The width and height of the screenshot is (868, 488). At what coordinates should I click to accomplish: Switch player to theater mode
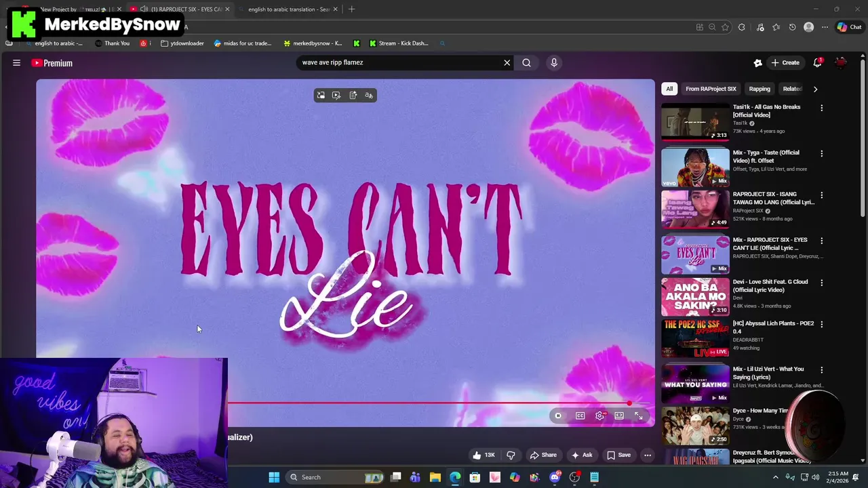click(x=619, y=416)
